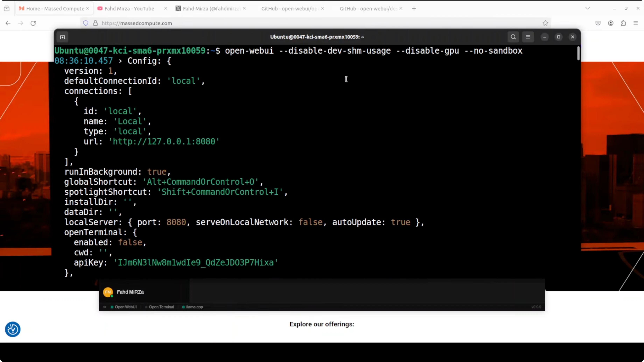Open a new browser tab
644x362 pixels.
click(x=414, y=9)
